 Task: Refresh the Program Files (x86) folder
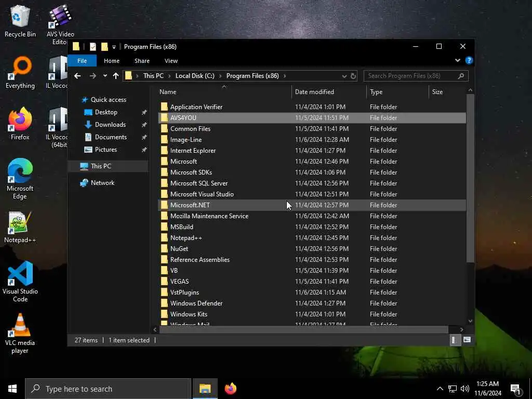(353, 76)
